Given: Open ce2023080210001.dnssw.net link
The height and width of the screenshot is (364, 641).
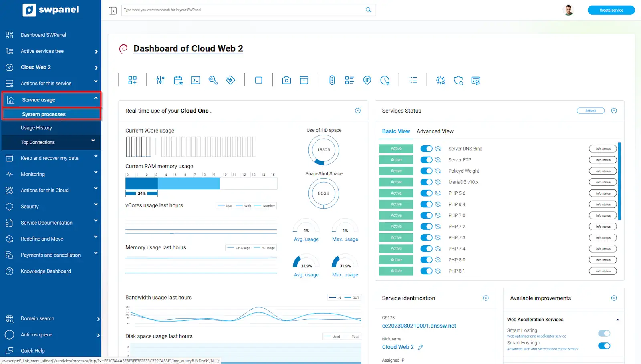Looking at the screenshot, I should pos(419,326).
